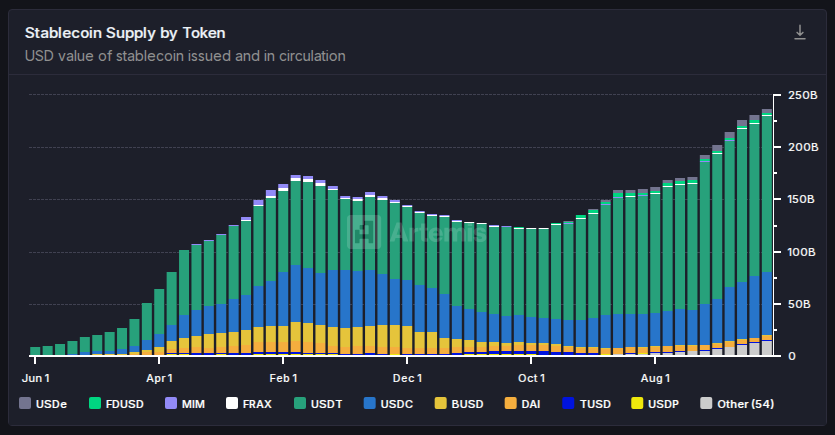The width and height of the screenshot is (835, 435).
Task: Expand the Other (54) legend group
Action: 740,404
